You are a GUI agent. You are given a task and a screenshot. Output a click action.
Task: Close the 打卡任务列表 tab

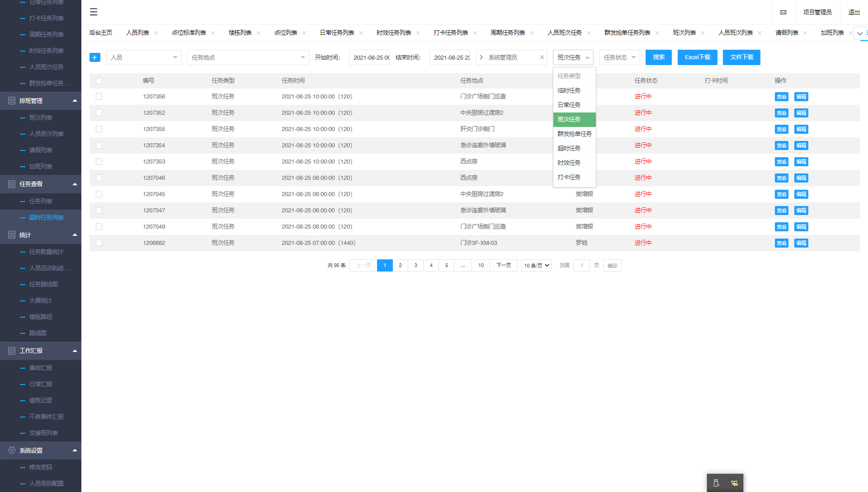475,33
